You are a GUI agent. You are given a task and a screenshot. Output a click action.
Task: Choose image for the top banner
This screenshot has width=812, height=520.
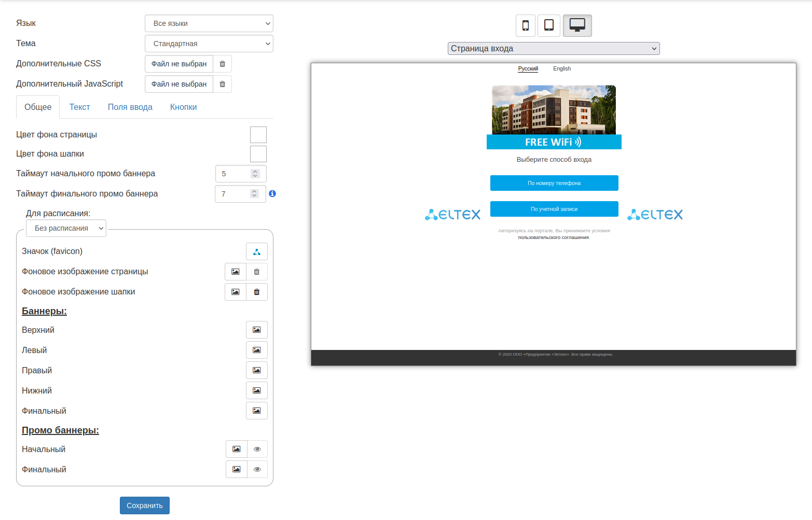[256, 330]
